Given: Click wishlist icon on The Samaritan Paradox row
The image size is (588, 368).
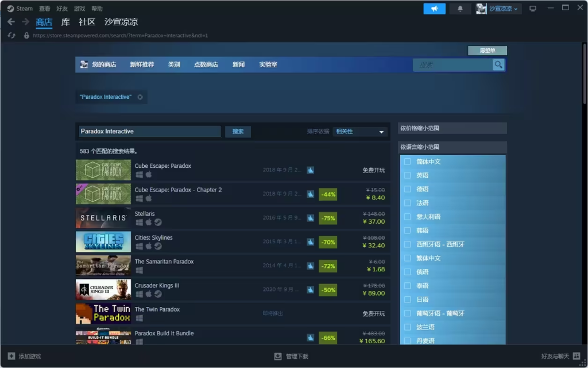Looking at the screenshot, I should (311, 266).
